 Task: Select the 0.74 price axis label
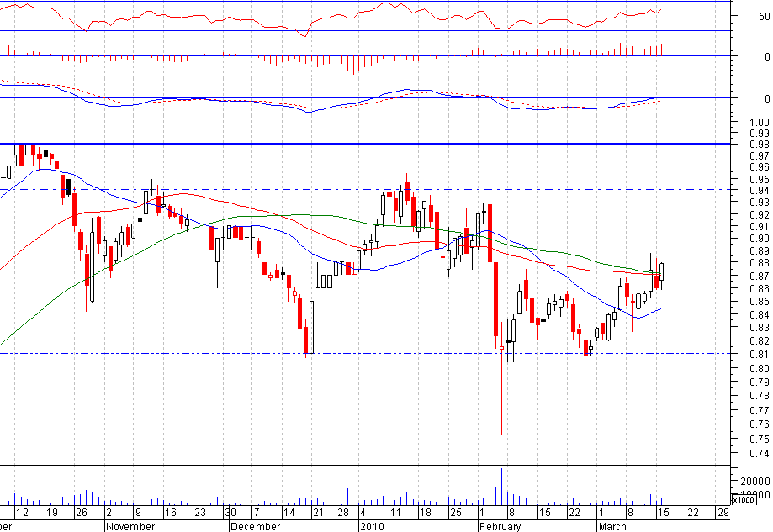tap(760, 454)
